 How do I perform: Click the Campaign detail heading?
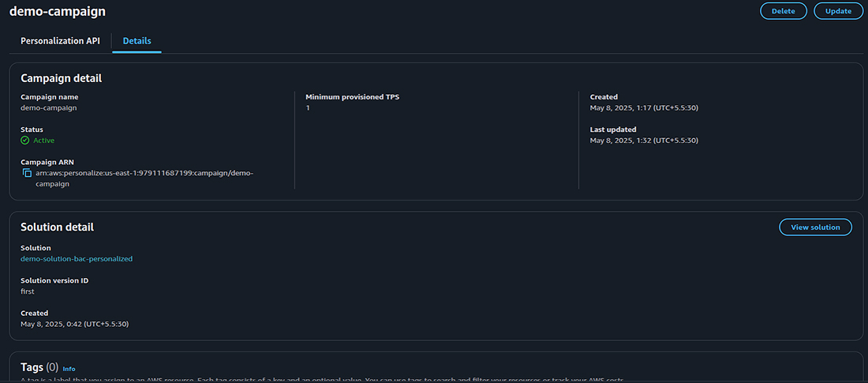[x=61, y=79]
